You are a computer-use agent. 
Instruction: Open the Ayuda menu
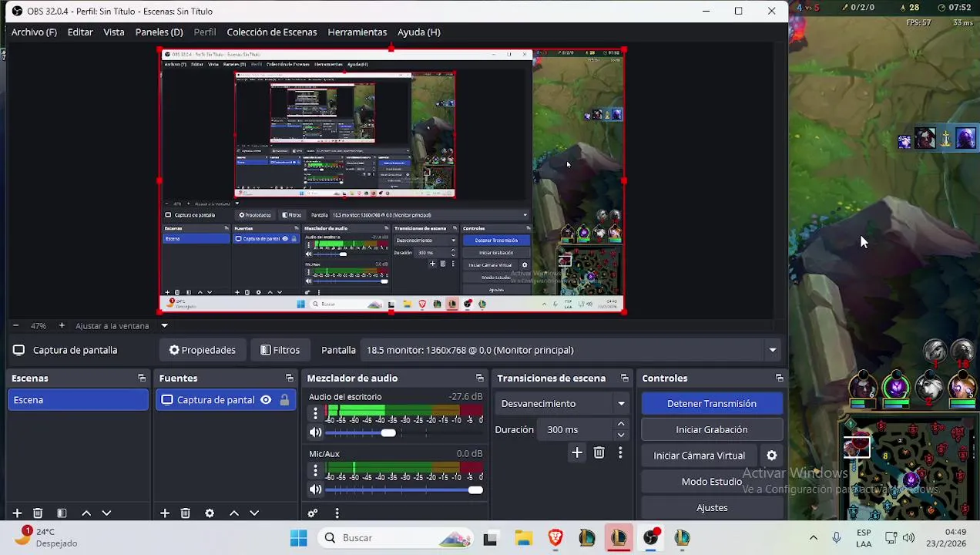pos(419,32)
